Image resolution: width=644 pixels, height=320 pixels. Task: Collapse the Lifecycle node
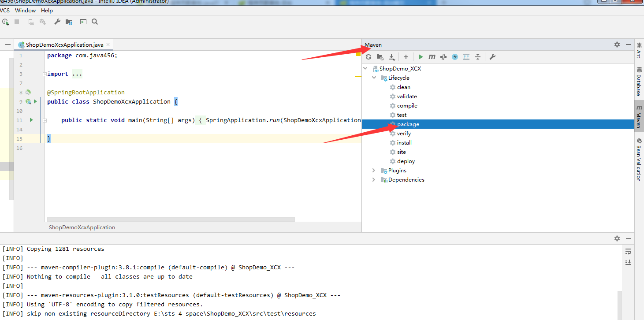tap(374, 78)
